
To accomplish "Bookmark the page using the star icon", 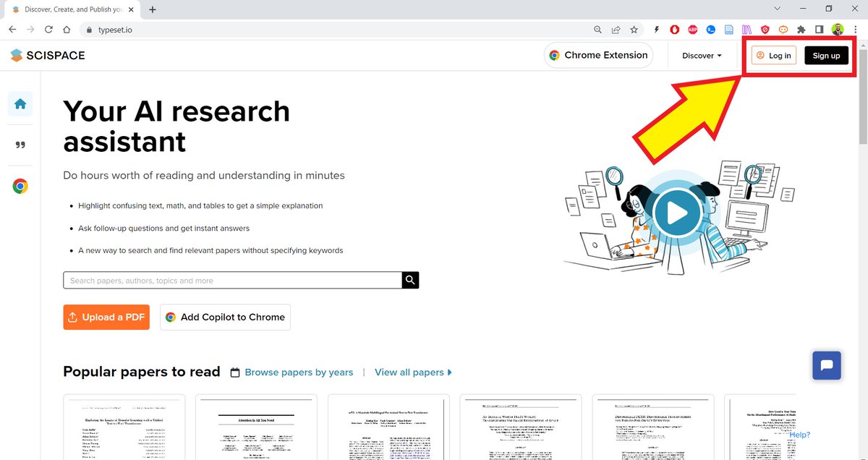I will pos(634,30).
